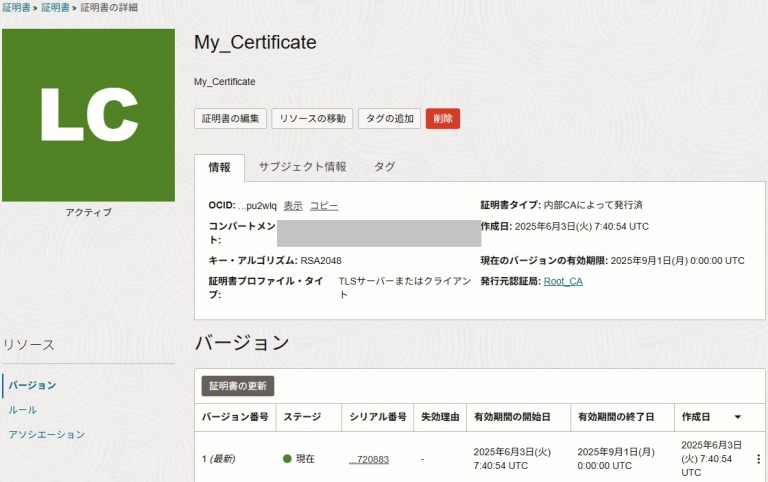Click the アクティブ status label
This screenshot has height=482, width=768.
pos(88,212)
